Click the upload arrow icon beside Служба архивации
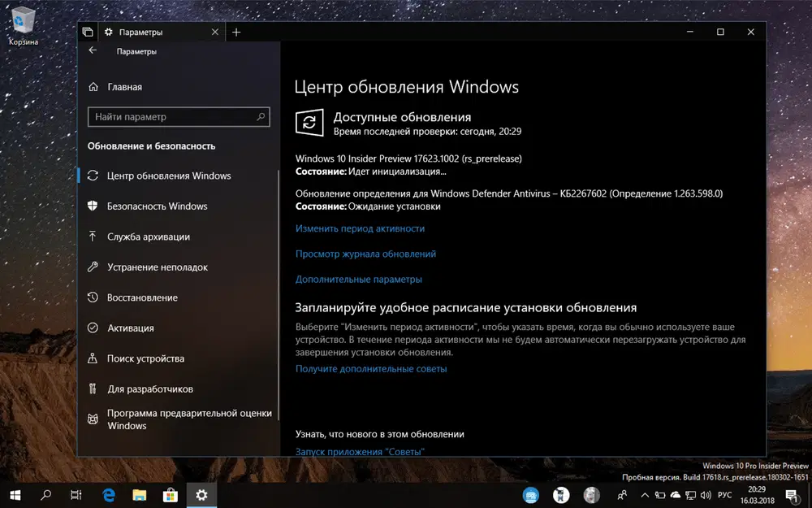The height and width of the screenshot is (508, 812). [93, 237]
